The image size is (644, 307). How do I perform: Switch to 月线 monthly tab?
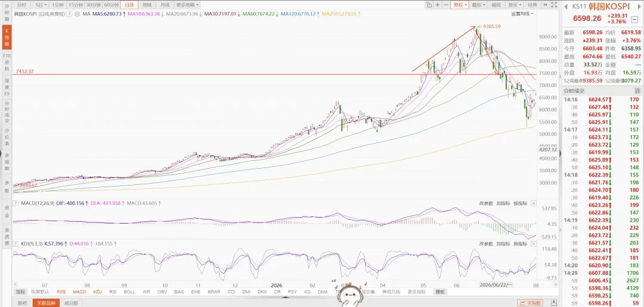165,5
